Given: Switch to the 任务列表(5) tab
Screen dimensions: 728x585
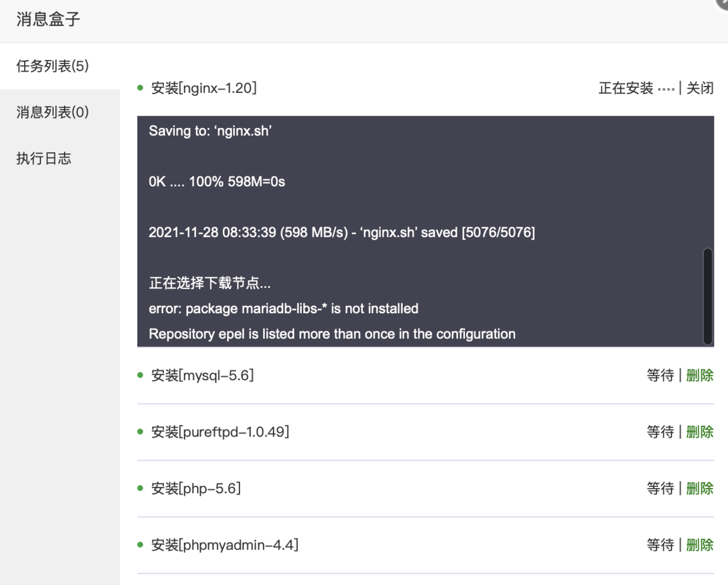Looking at the screenshot, I should (53, 66).
